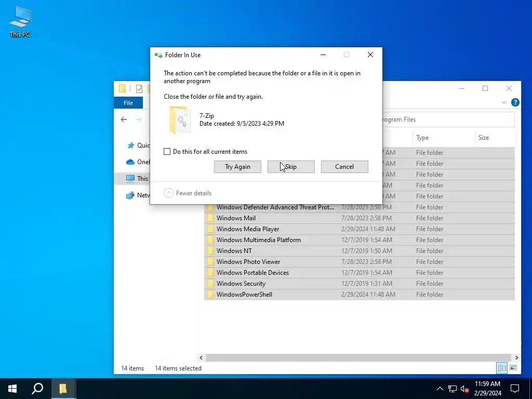The height and width of the screenshot is (399, 532).
Task: Open the Windows Start menu
Action: pos(12,389)
